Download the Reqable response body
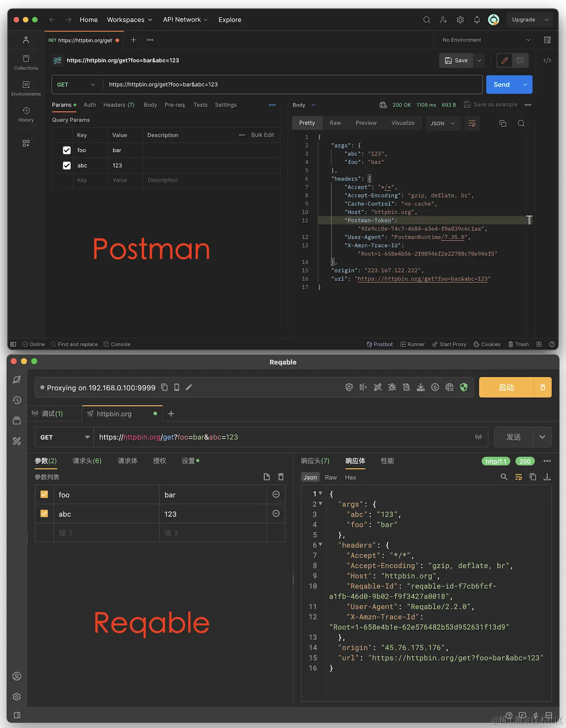The image size is (566, 728). [547, 477]
